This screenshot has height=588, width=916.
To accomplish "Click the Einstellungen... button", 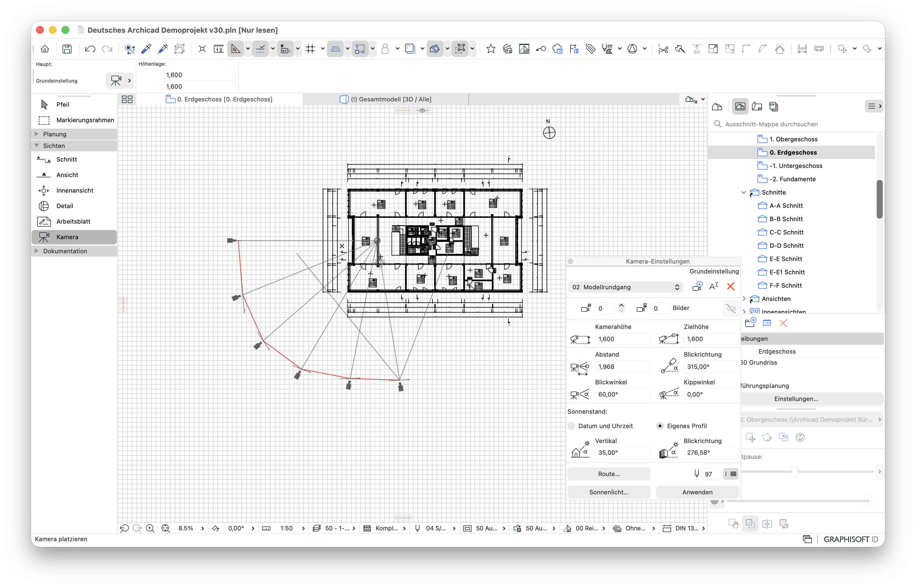I will point(796,399).
